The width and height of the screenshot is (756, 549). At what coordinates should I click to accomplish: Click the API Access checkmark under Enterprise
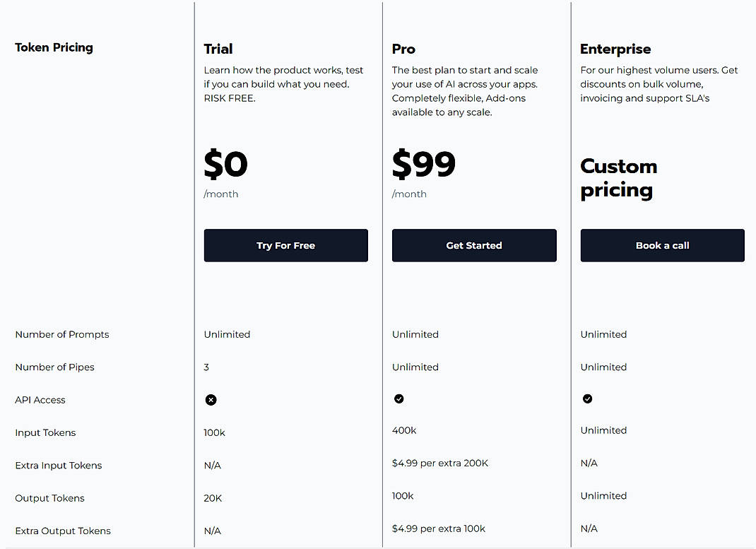click(587, 399)
